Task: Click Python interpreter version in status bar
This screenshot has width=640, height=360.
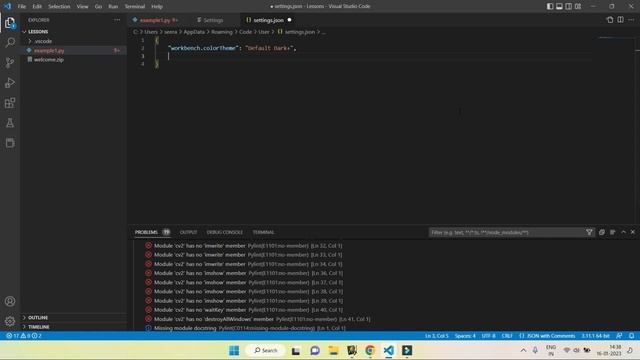Action: [x=595, y=336]
